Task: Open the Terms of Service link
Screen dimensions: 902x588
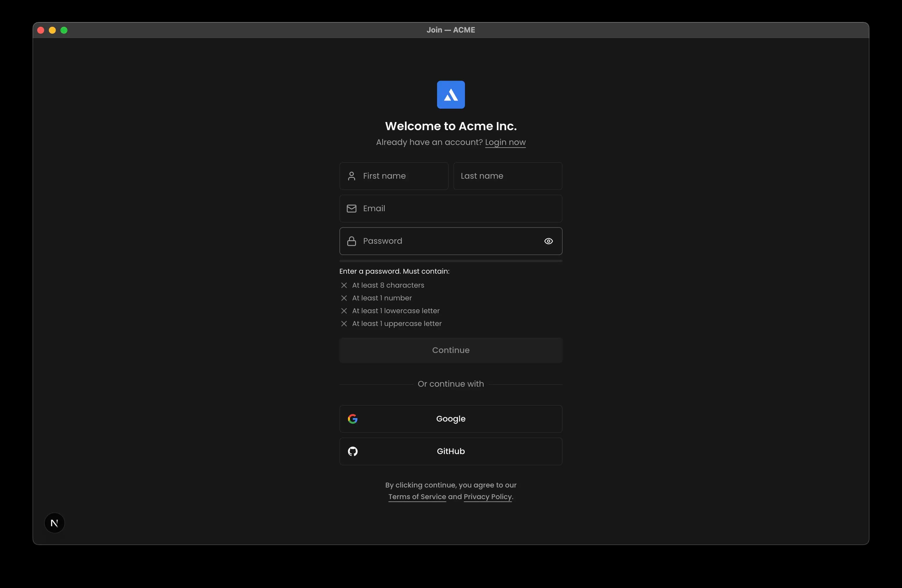Action: click(x=417, y=497)
